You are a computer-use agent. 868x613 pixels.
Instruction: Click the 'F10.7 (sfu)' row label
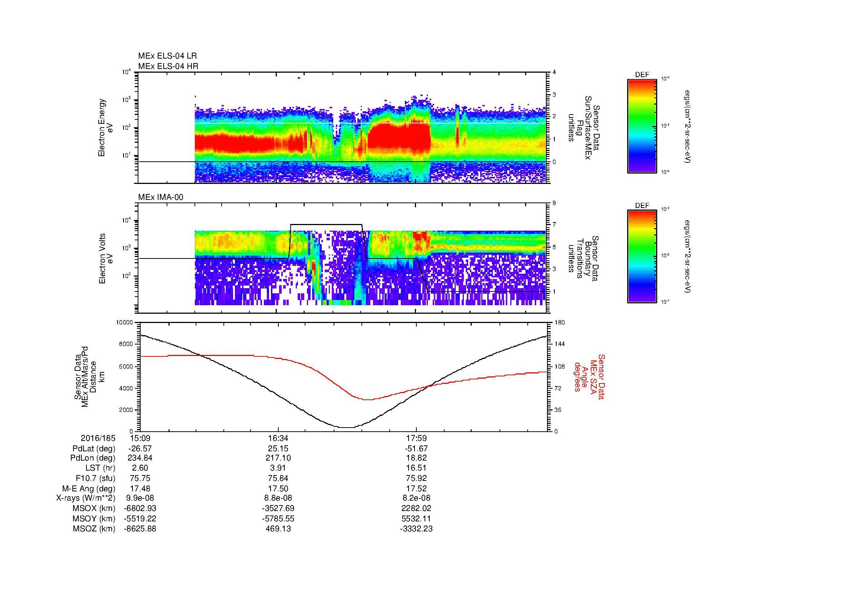(96, 478)
